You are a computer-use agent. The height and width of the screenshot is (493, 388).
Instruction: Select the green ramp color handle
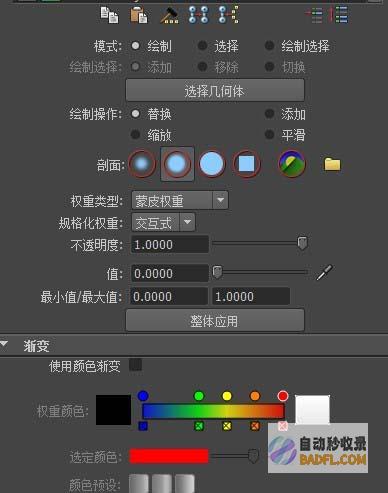[x=199, y=396]
